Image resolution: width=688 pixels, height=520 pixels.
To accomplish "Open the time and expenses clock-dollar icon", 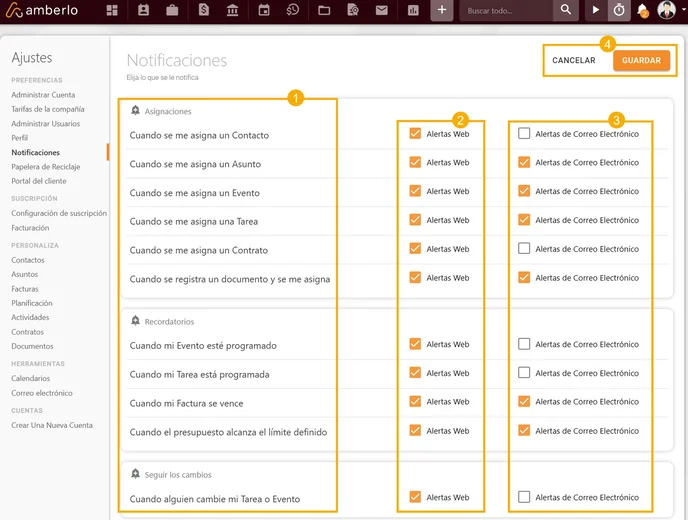I will pyautogui.click(x=293, y=10).
